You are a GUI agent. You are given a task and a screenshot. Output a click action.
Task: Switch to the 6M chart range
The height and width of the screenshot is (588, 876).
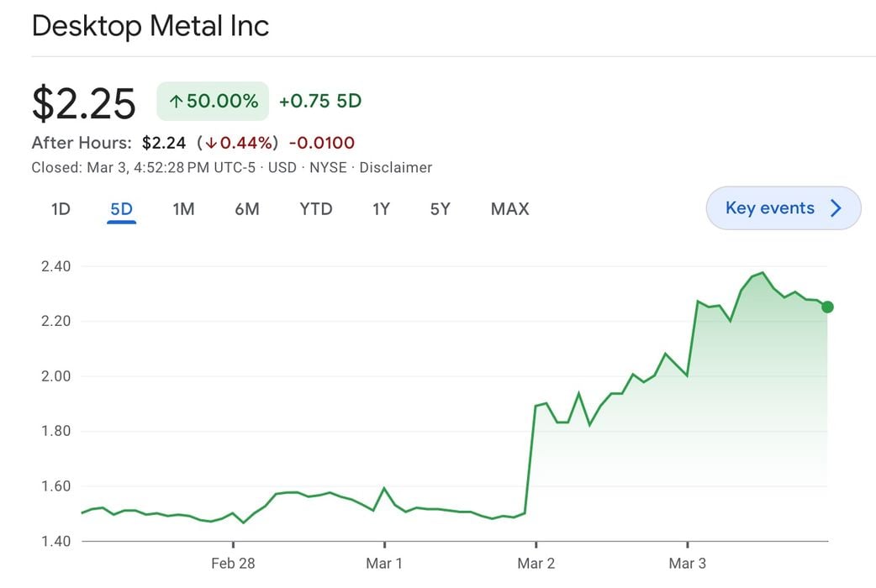(246, 209)
